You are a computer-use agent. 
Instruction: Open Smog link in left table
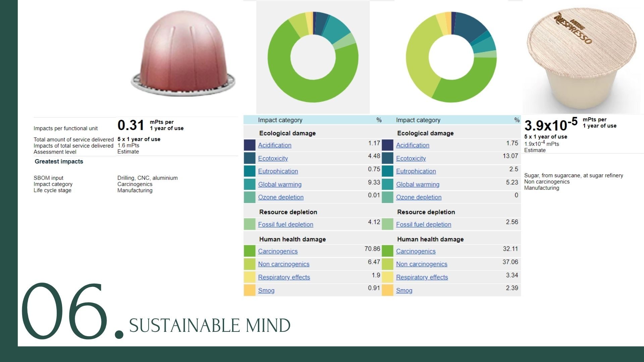(x=266, y=290)
